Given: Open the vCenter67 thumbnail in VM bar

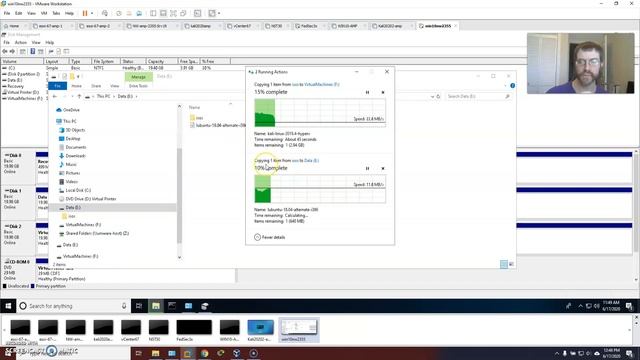Looking at the screenshot, I should pyautogui.click(x=131, y=330).
